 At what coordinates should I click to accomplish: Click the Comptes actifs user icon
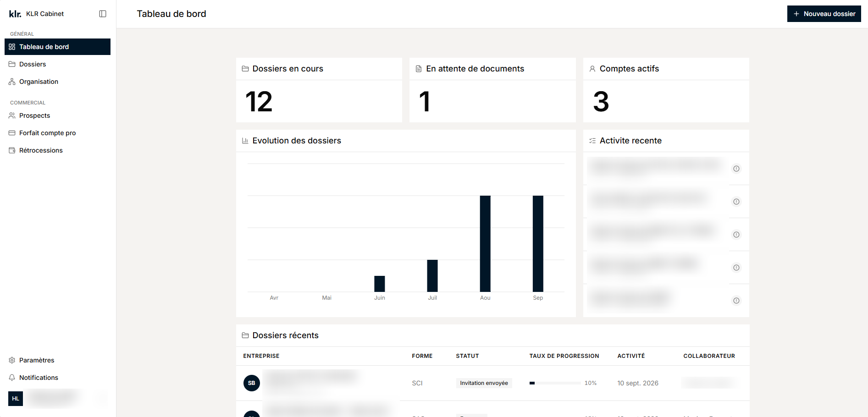[x=592, y=69]
